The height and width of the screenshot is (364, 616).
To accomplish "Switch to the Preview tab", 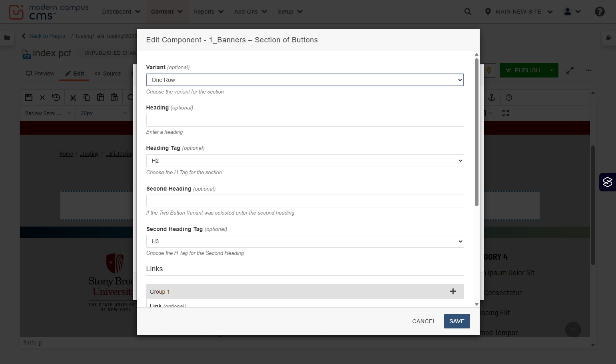I will click(x=40, y=74).
